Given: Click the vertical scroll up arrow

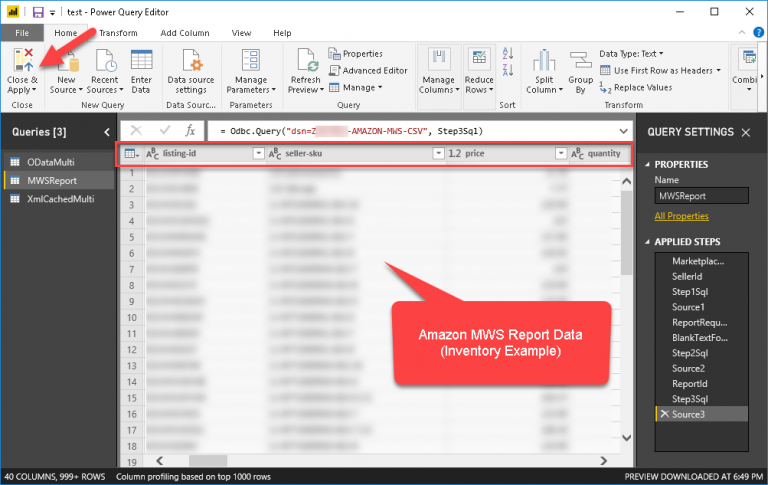Looking at the screenshot, I should pos(626,181).
